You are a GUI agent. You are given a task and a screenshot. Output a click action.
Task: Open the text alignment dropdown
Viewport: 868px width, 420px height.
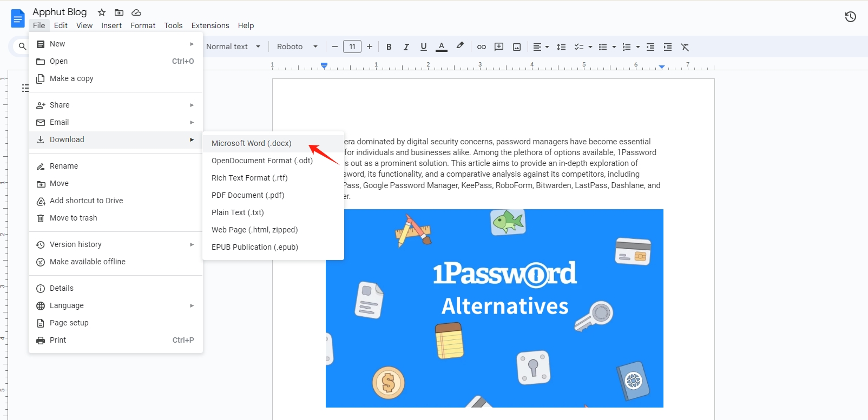click(x=541, y=47)
